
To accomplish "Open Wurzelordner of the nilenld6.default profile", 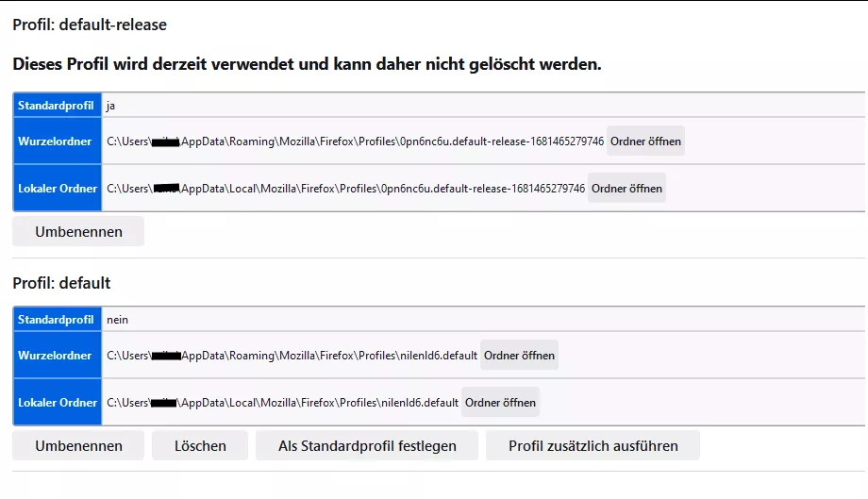I will (x=519, y=356).
